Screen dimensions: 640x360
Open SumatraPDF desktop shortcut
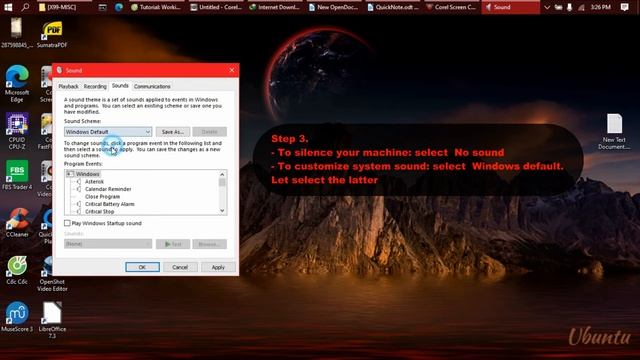tap(52, 34)
